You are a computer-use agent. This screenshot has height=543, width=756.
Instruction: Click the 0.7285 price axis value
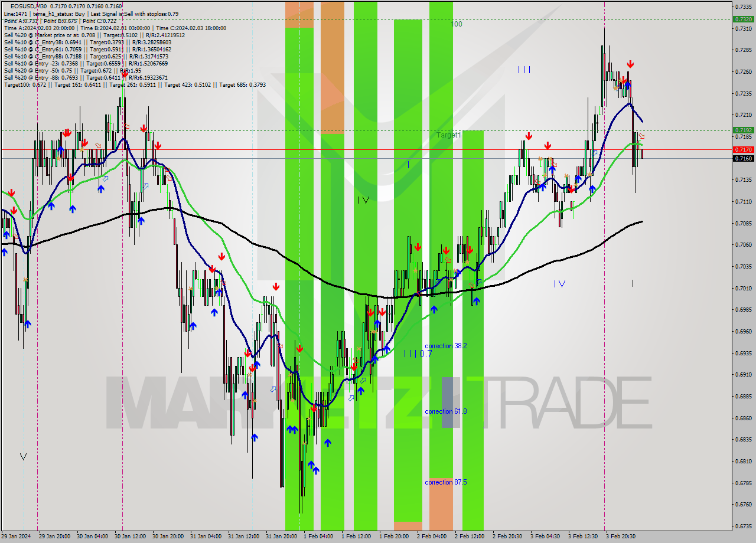point(743,50)
